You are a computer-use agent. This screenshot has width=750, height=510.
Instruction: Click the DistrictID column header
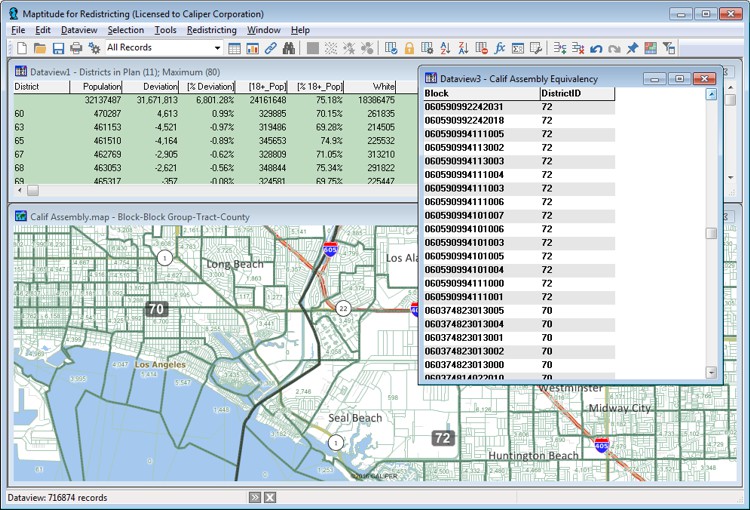tap(560, 93)
